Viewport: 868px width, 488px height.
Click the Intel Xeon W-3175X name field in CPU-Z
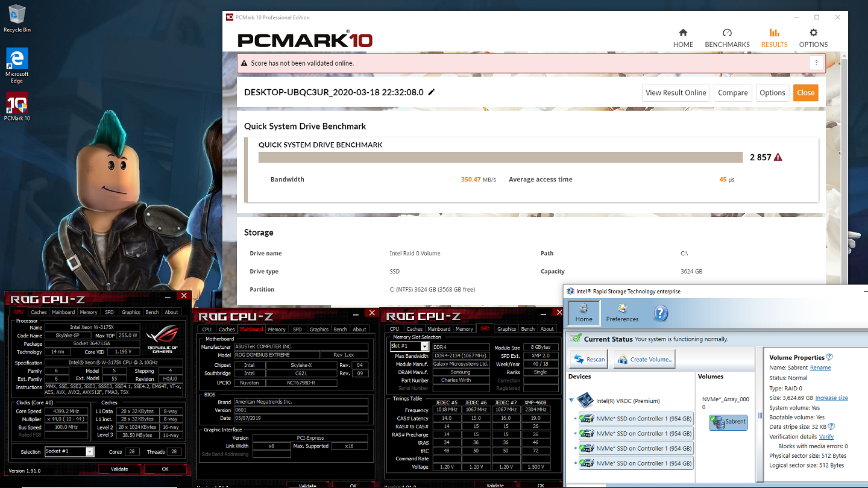[x=92, y=327]
